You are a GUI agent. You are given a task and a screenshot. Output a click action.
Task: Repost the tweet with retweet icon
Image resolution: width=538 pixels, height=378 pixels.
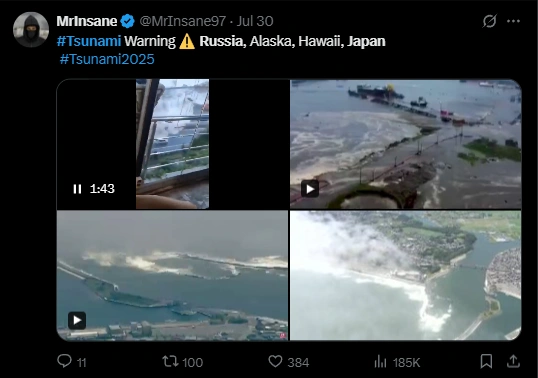(170, 361)
